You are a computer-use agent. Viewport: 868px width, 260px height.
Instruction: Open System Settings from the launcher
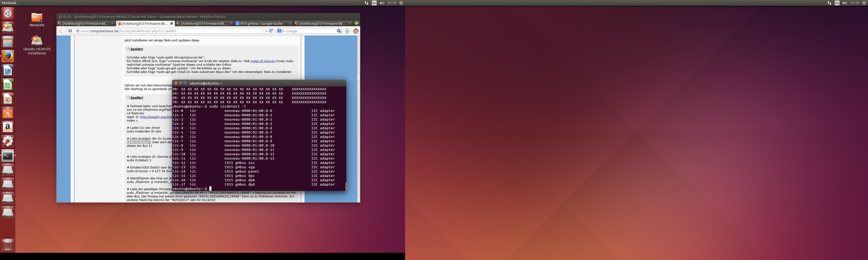(8, 142)
